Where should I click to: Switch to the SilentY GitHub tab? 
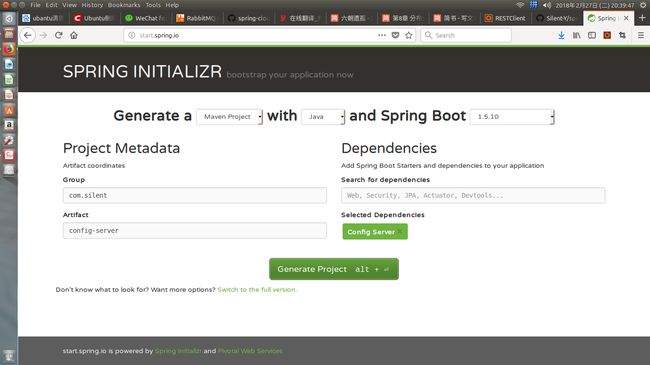[557, 18]
